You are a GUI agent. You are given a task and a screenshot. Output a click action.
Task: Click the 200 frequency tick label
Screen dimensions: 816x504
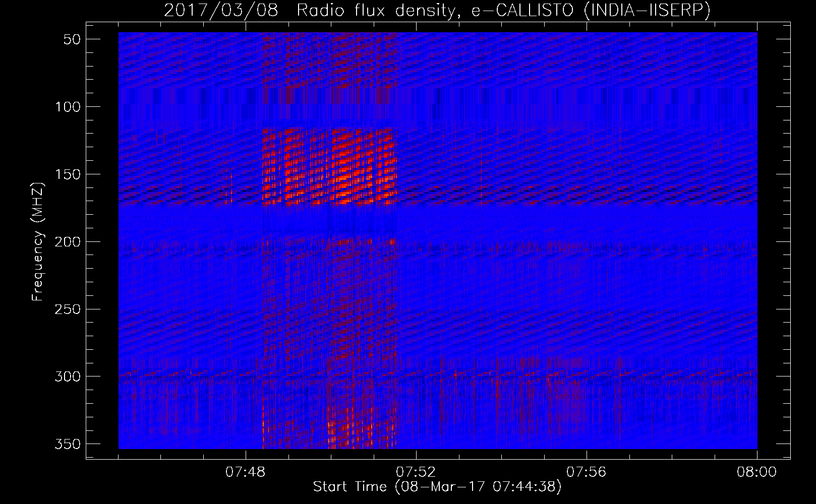tap(68, 242)
